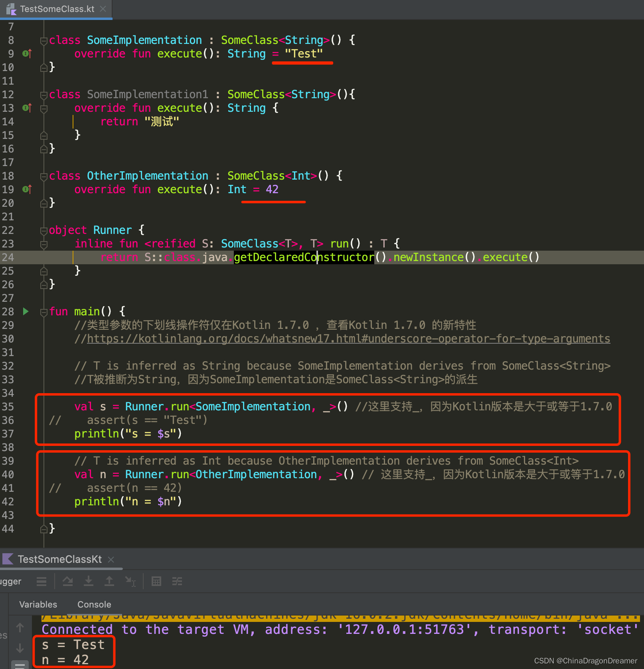
Task: Click getDeclaredConstructor on line 24
Action: click(x=304, y=257)
